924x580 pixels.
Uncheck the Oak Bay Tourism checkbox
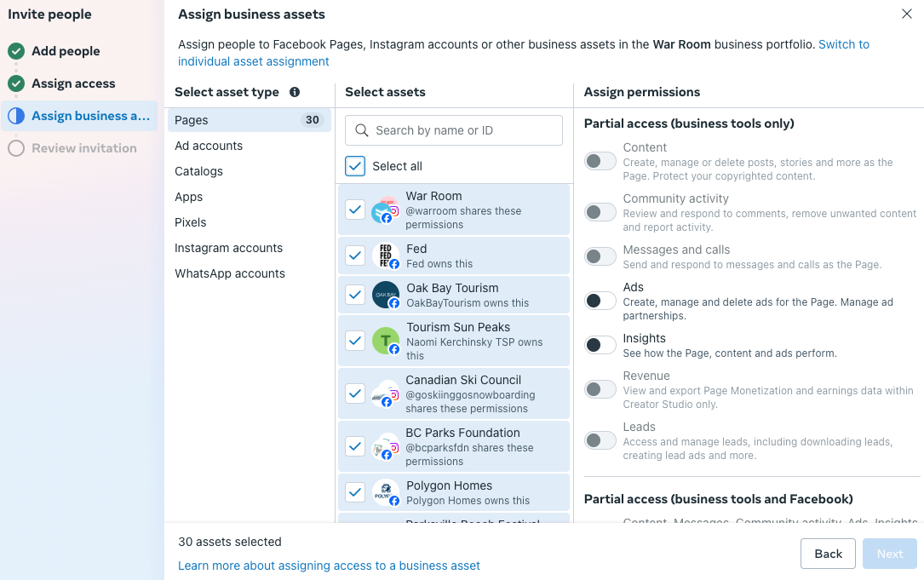point(355,295)
